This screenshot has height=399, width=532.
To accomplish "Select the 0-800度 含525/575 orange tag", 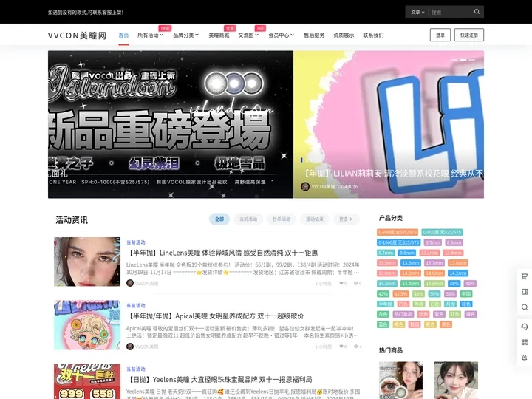I will point(398,233).
